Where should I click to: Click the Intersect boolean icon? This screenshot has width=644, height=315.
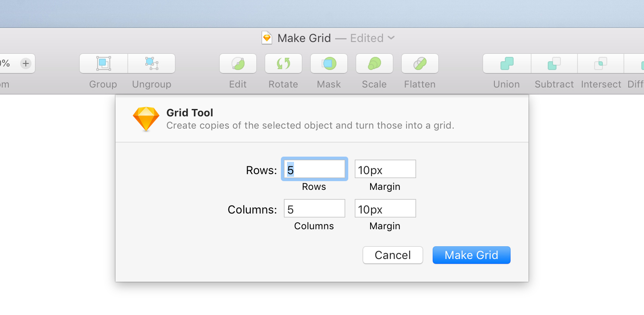[601, 63]
